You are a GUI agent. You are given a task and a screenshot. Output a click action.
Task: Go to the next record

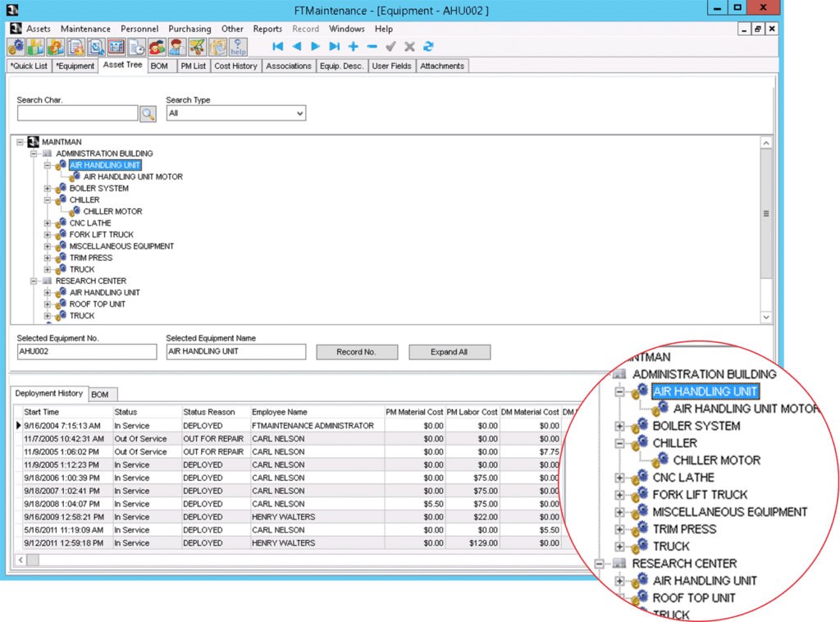pos(316,47)
